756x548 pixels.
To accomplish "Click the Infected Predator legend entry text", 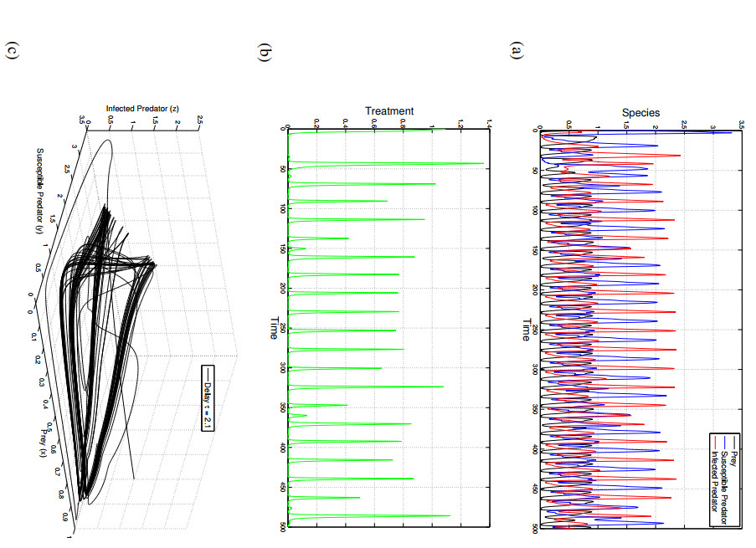I will [x=713, y=484].
